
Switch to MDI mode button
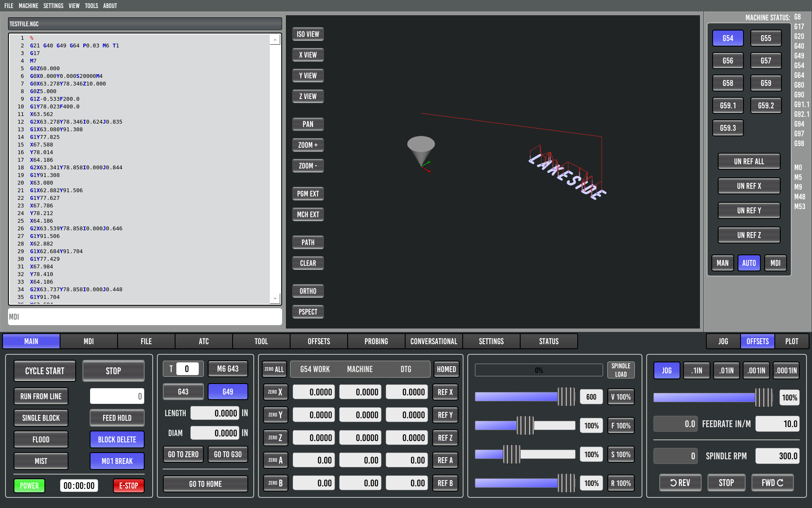775,263
